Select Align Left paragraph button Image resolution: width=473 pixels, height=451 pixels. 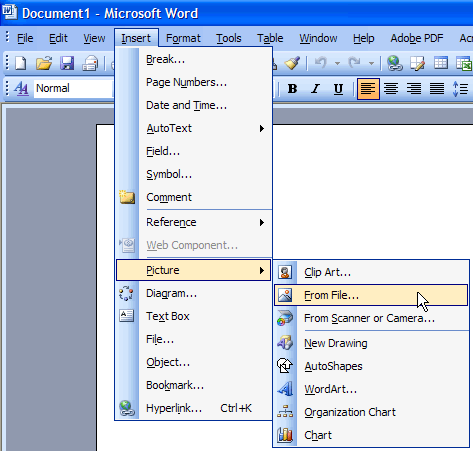click(368, 89)
